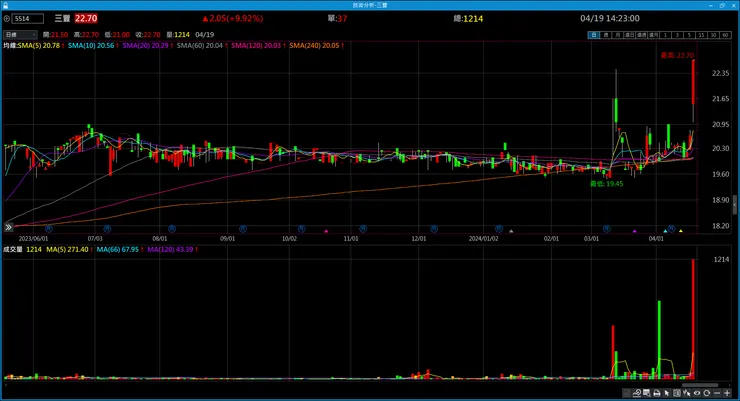Select the 30-minute interval button

tap(713, 35)
